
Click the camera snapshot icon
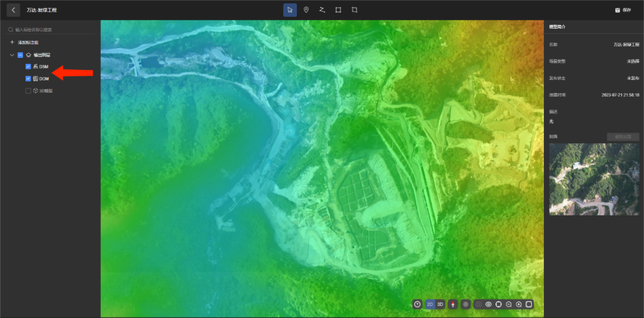coord(478,304)
